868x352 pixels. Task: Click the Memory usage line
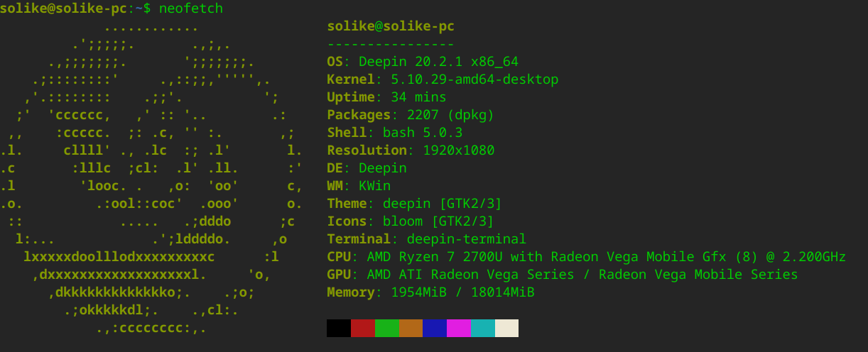pyautogui.click(x=430, y=292)
